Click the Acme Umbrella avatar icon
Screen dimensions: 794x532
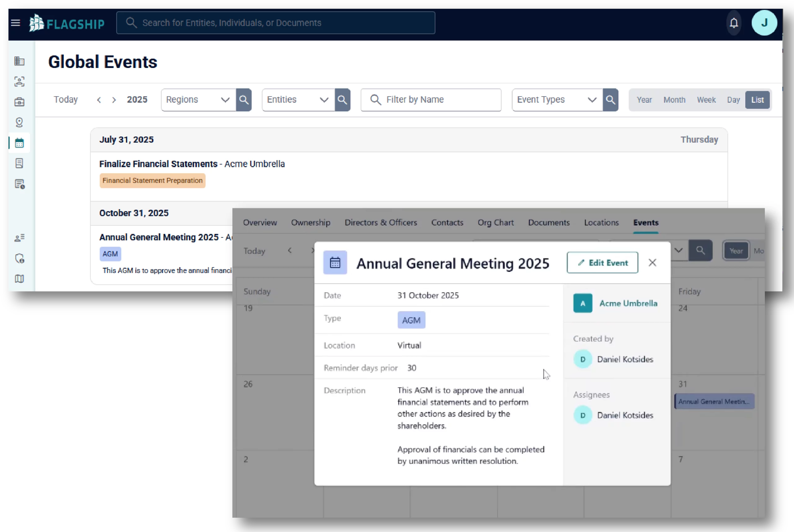(x=583, y=303)
